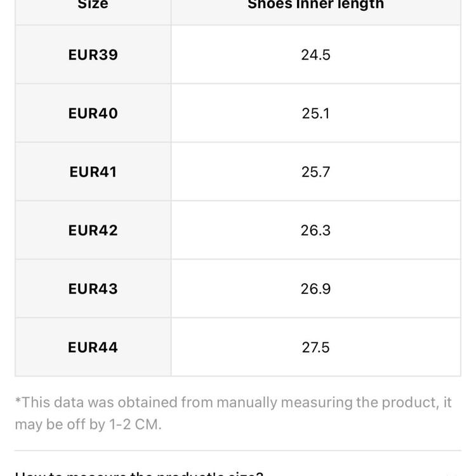Select the EUR42 size row label
This screenshot has width=476, height=476.
[x=93, y=230]
